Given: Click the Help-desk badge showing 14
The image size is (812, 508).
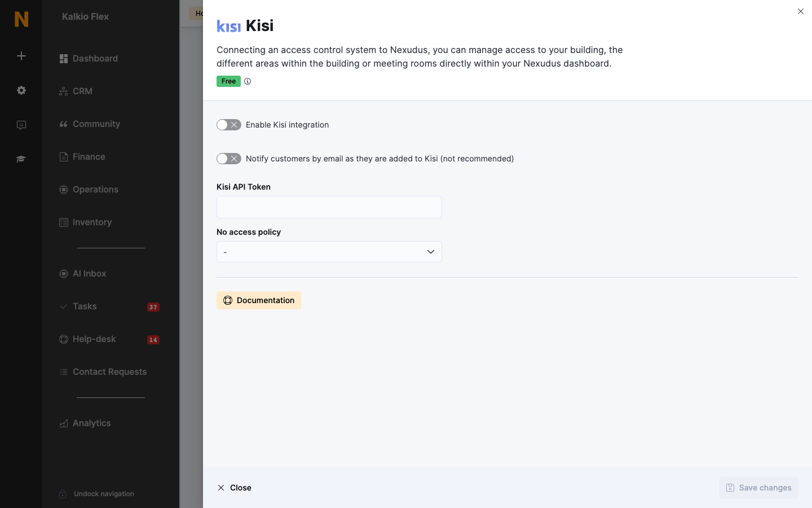Looking at the screenshot, I should [153, 340].
